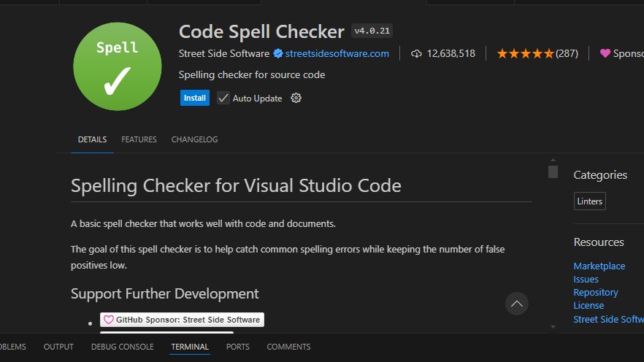Open the streetsidesoftware.com link

coord(337,54)
